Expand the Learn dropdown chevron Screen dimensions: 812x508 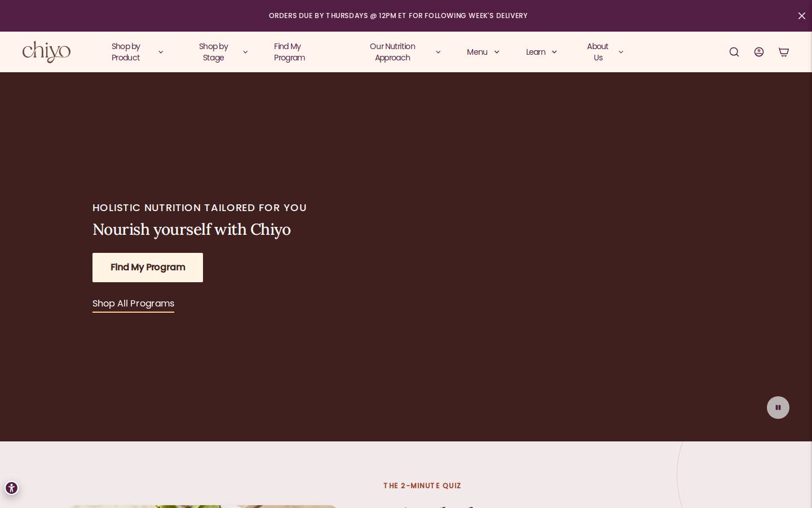[x=554, y=52]
